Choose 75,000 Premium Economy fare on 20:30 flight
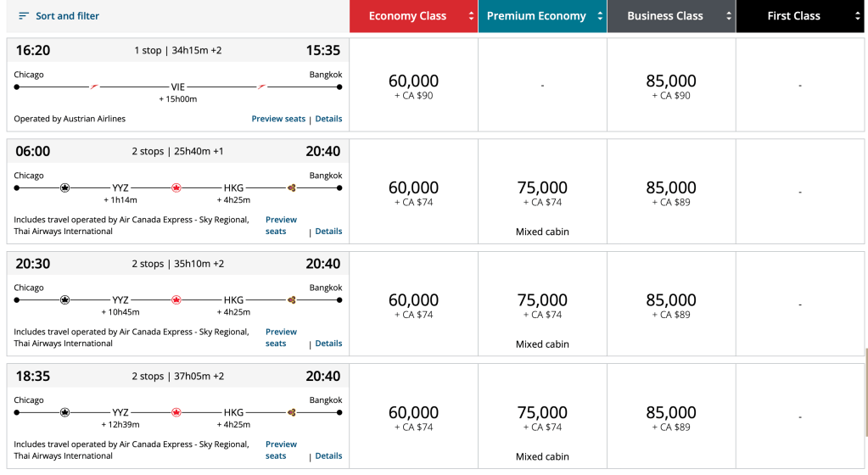This screenshot has width=868, height=475. 542,305
